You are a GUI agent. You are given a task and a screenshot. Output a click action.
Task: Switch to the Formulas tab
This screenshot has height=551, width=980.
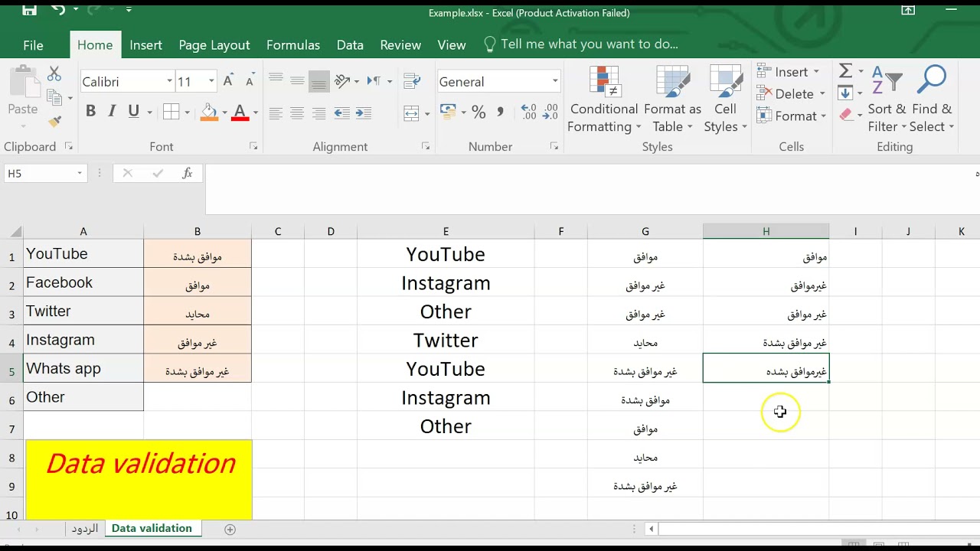point(293,45)
